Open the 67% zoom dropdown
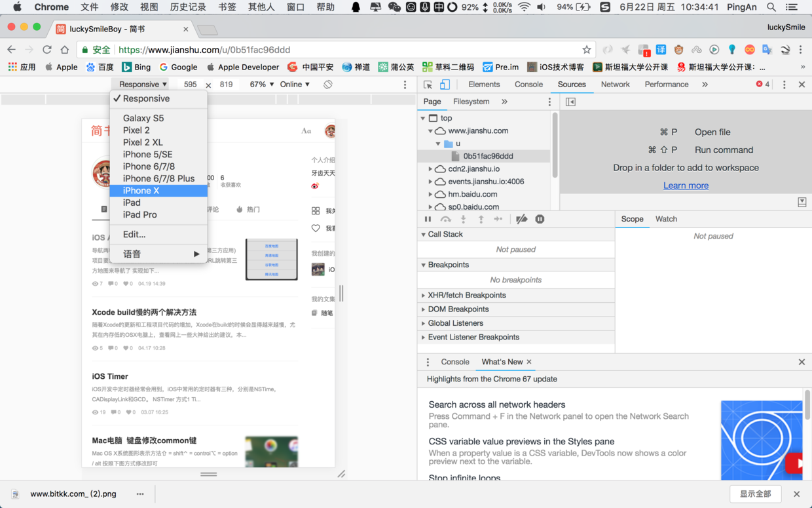 coord(262,85)
